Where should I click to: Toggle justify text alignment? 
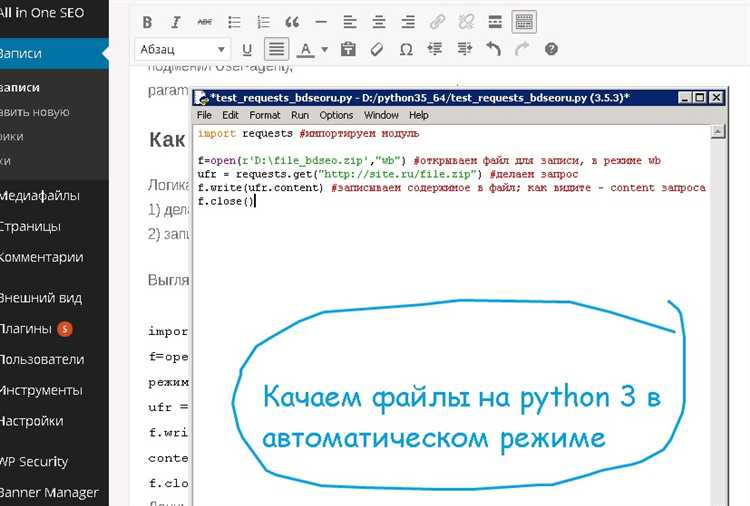276,49
